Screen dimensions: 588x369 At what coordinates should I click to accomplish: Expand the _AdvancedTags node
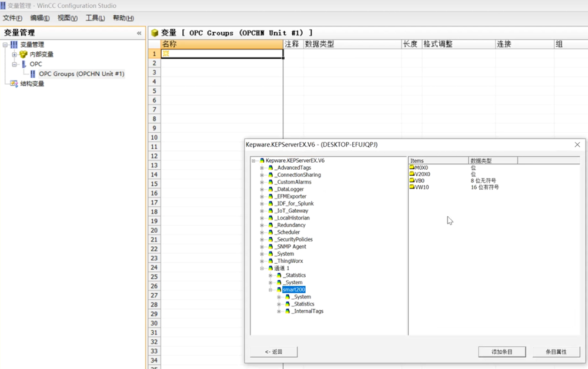click(262, 168)
